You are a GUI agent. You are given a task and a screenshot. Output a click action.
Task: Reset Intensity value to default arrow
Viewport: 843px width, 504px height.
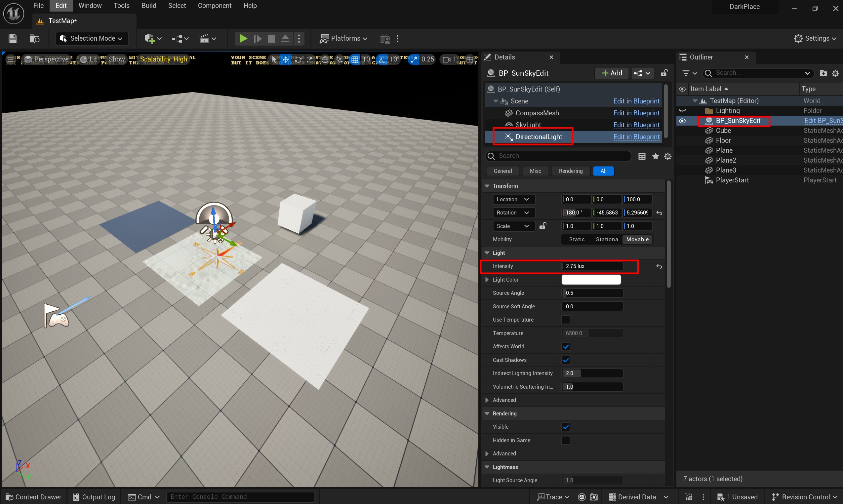(x=659, y=267)
